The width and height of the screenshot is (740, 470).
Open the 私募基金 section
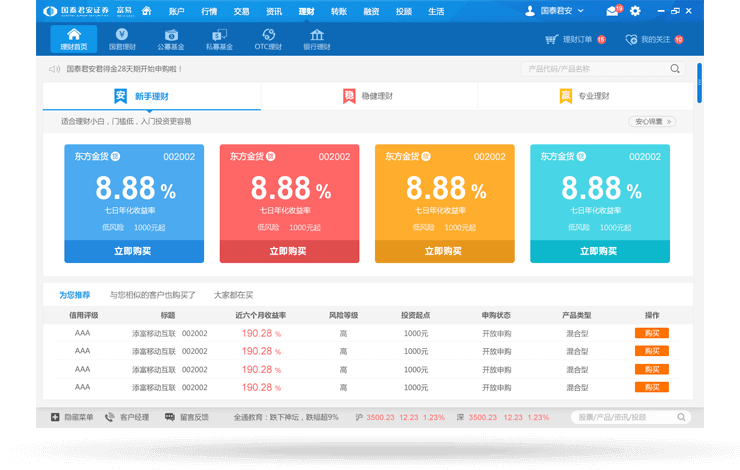[219, 39]
